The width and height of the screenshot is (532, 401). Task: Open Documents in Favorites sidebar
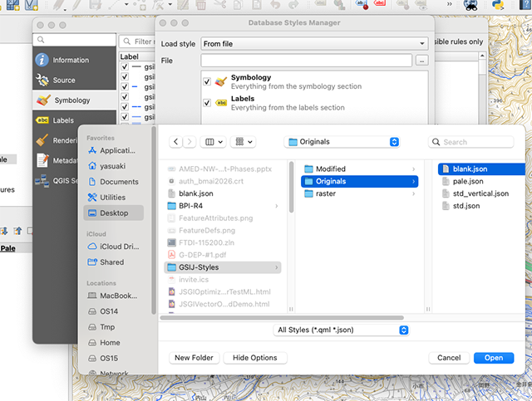(113, 182)
